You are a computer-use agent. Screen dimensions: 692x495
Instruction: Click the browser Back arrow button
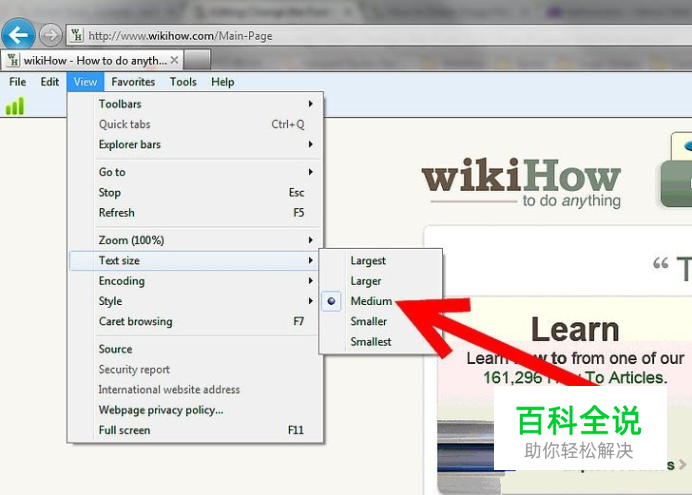[x=18, y=34]
